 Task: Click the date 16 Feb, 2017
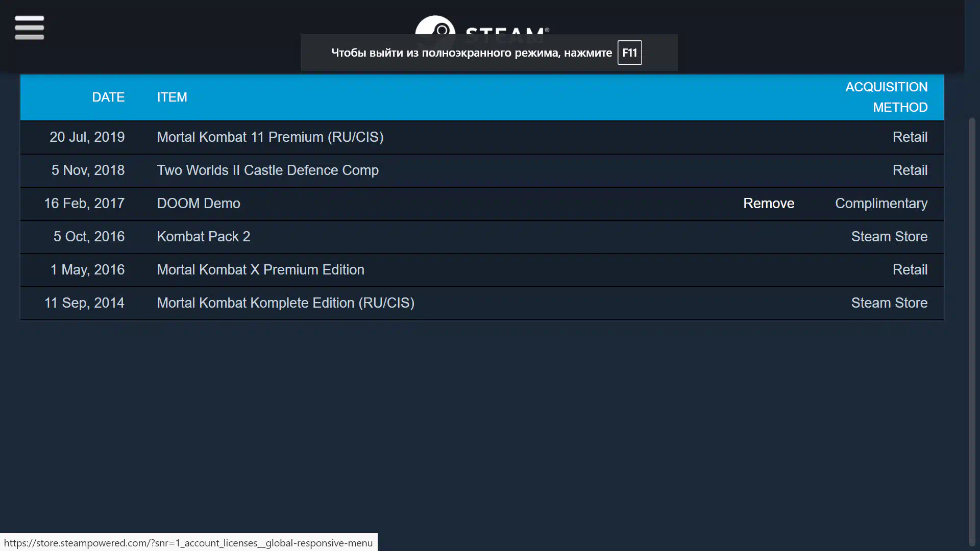click(84, 204)
